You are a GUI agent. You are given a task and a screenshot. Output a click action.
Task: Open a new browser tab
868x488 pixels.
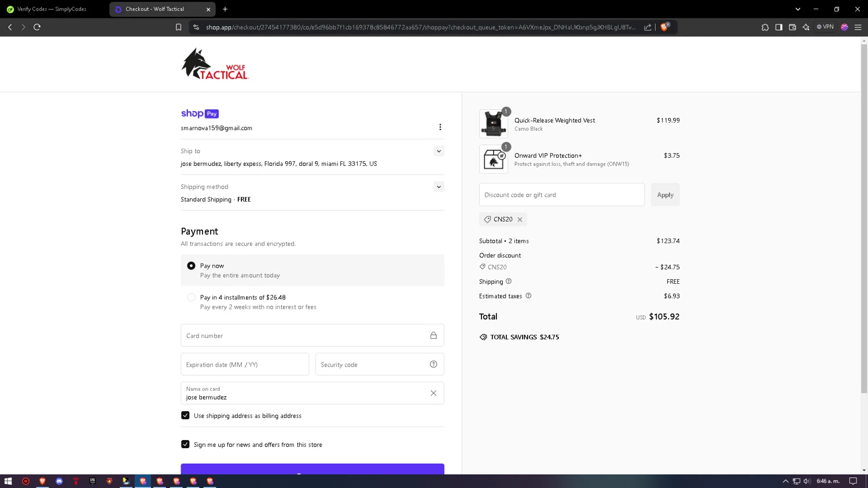tap(225, 9)
